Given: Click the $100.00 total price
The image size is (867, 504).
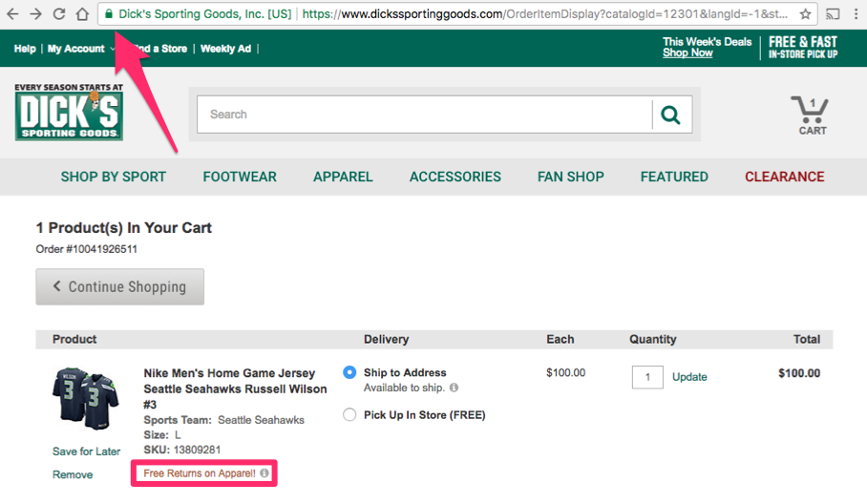Looking at the screenshot, I should coord(799,373).
